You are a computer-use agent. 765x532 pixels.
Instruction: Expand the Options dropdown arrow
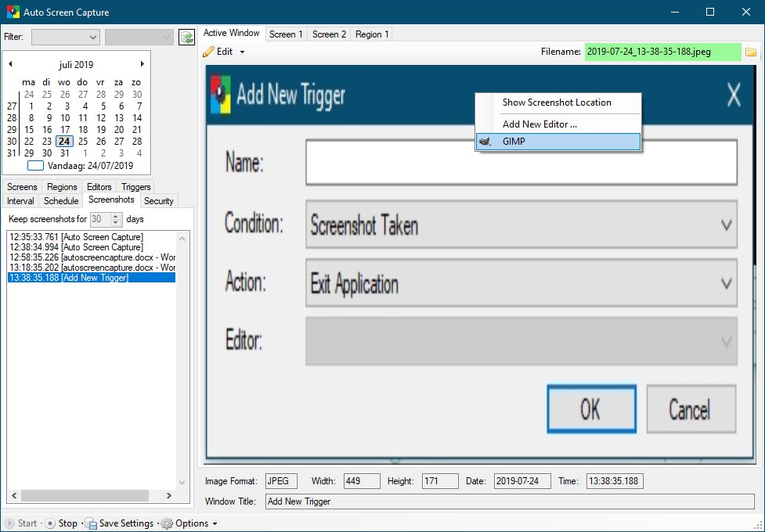(x=215, y=523)
